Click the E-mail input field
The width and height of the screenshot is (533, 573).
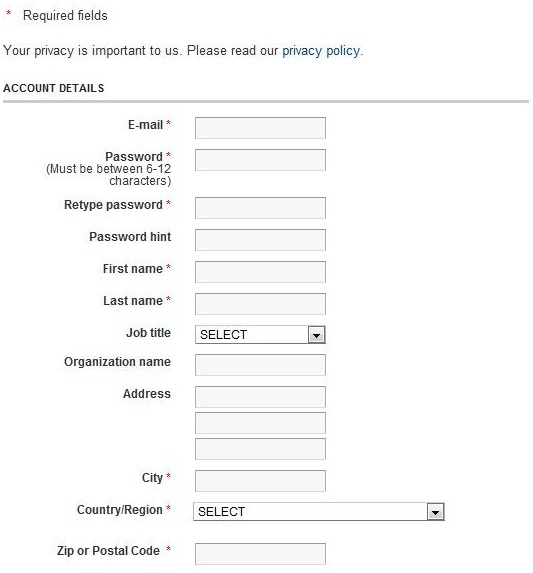pos(260,128)
